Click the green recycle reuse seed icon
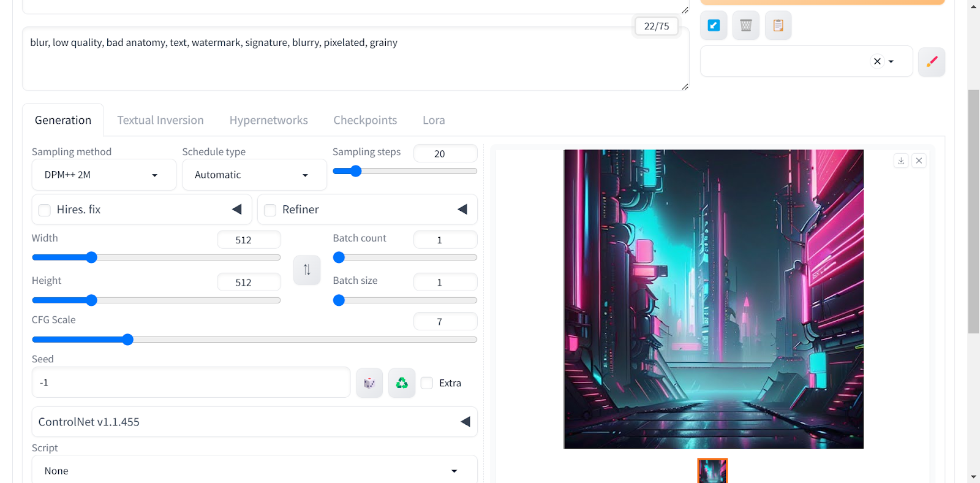Image resolution: width=980 pixels, height=483 pixels. click(x=402, y=383)
